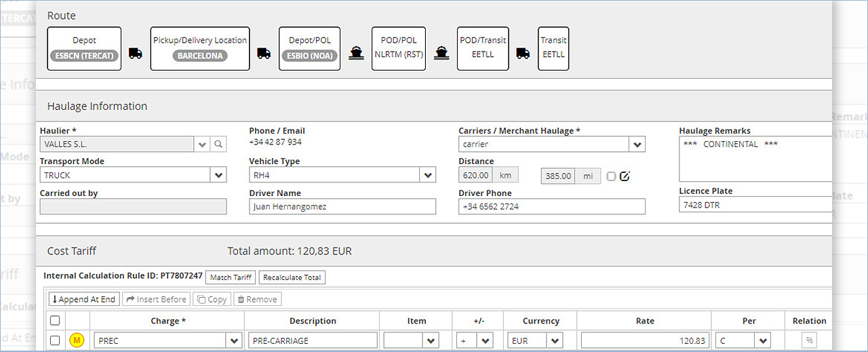Click the percent Relation icon
The image size is (868, 352).
809,340
